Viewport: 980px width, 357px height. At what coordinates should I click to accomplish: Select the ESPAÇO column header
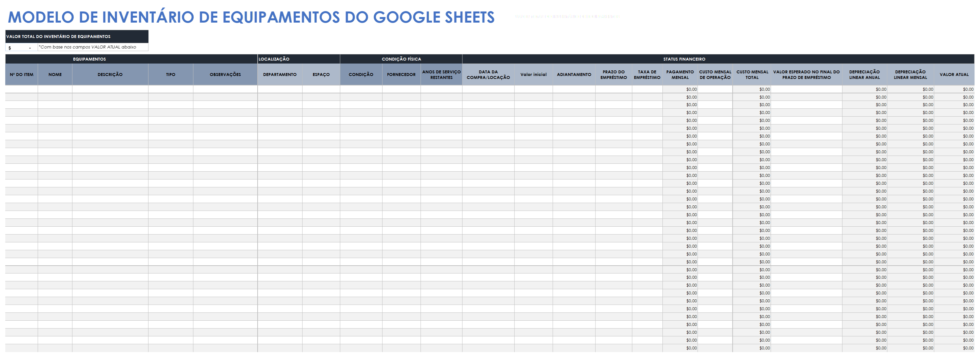(321, 75)
